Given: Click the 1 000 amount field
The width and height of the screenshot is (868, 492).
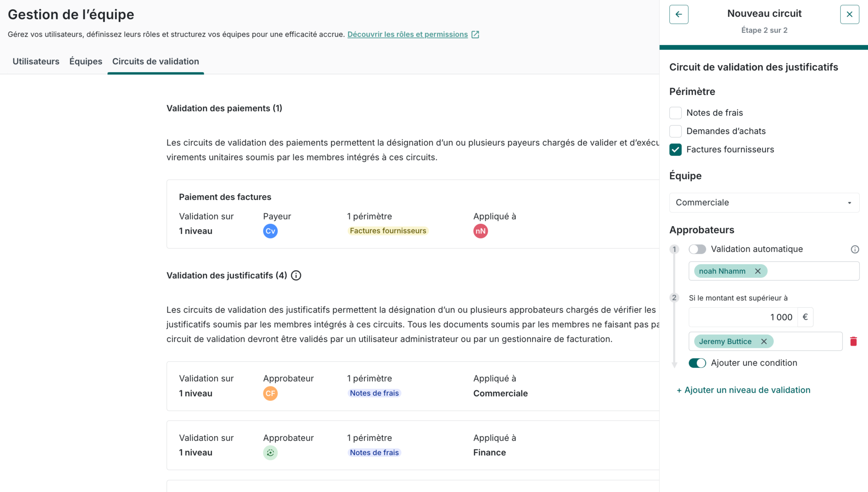Looking at the screenshot, I should pos(743,317).
